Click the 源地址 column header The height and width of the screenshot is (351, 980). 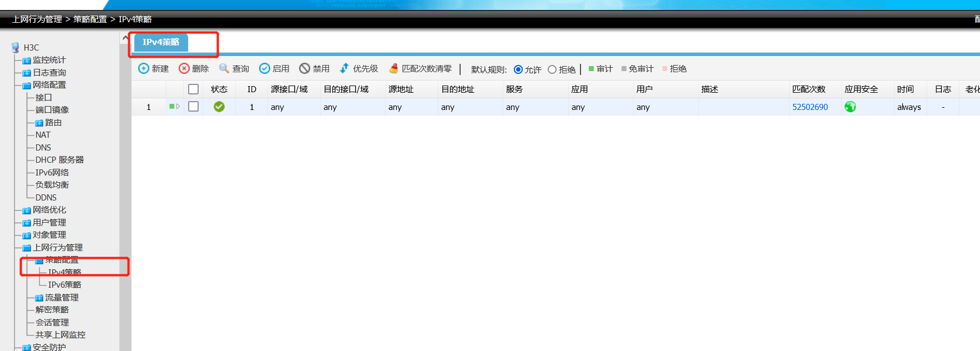(x=401, y=89)
